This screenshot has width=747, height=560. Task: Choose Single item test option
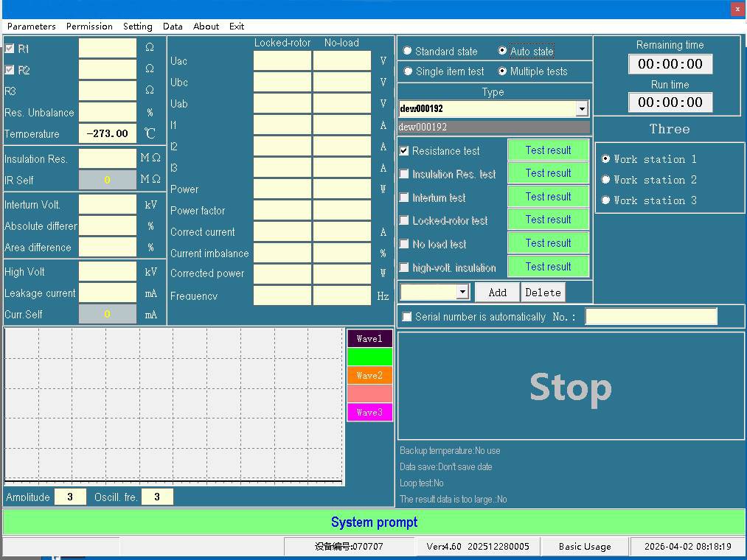click(x=408, y=71)
